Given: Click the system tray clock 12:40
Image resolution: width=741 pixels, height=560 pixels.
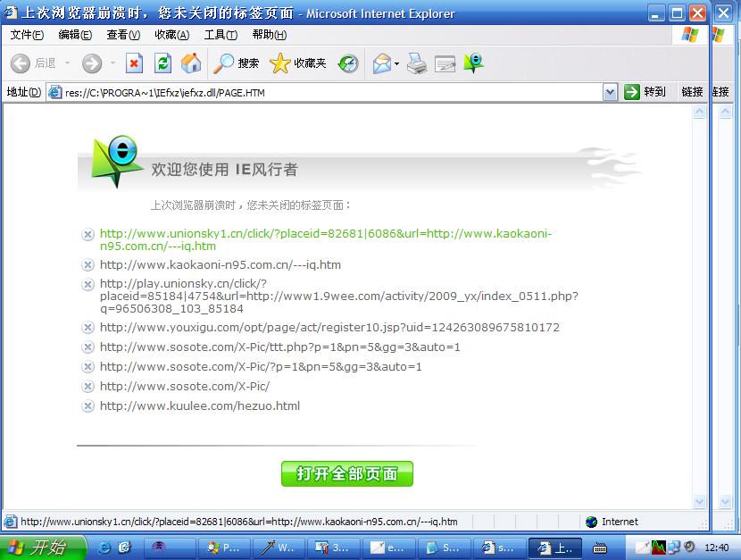Looking at the screenshot, I should coord(716,547).
